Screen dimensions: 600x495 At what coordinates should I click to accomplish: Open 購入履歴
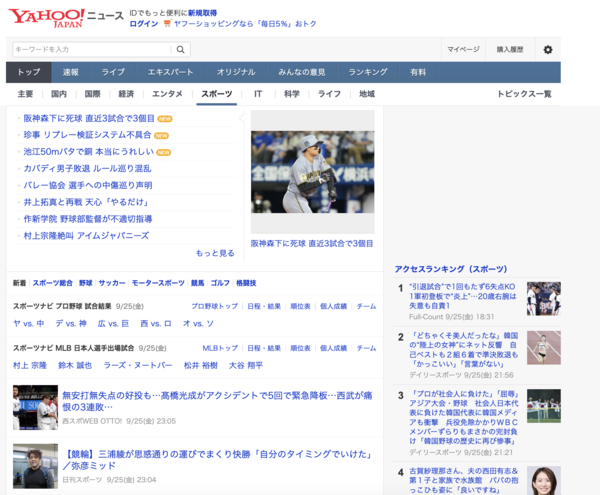510,49
